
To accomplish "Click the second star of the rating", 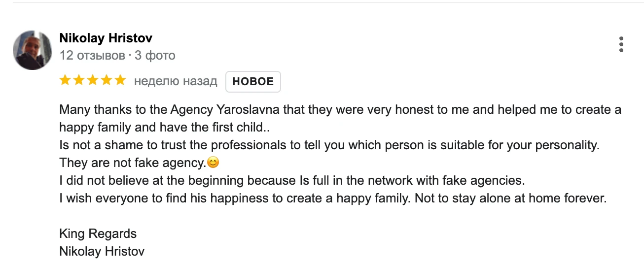I will click(79, 81).
